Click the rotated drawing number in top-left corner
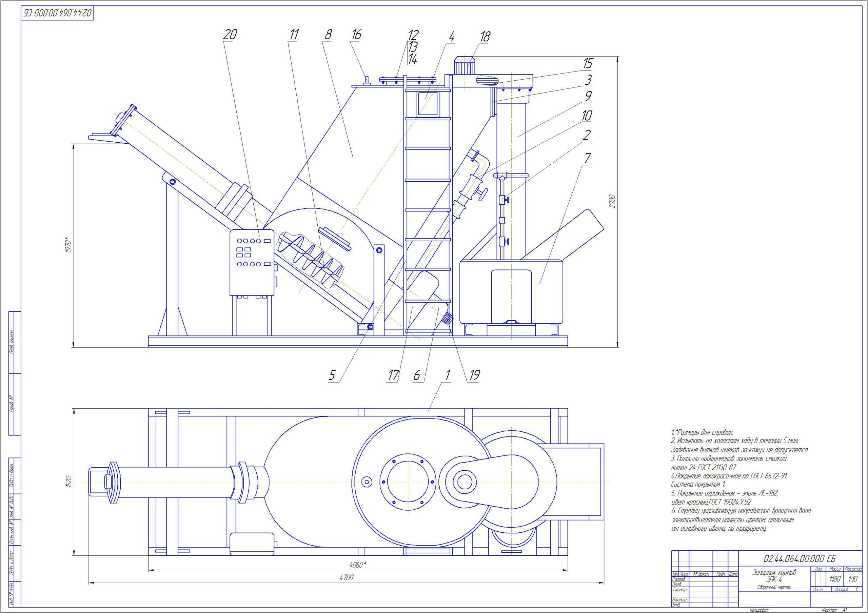 [x=57, y=13]
